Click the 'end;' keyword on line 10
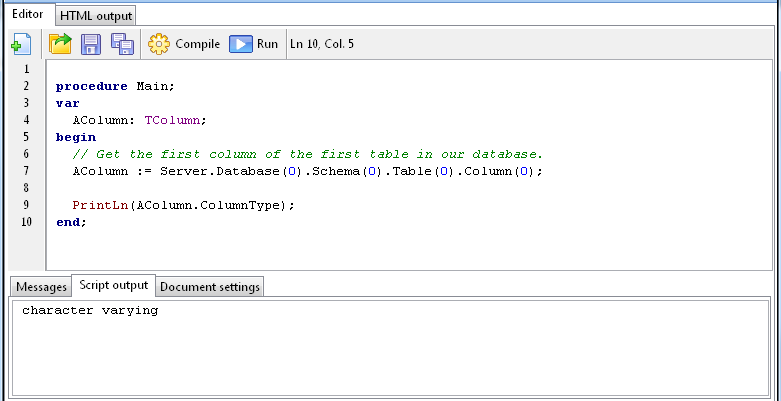 (x=71, y=222)
